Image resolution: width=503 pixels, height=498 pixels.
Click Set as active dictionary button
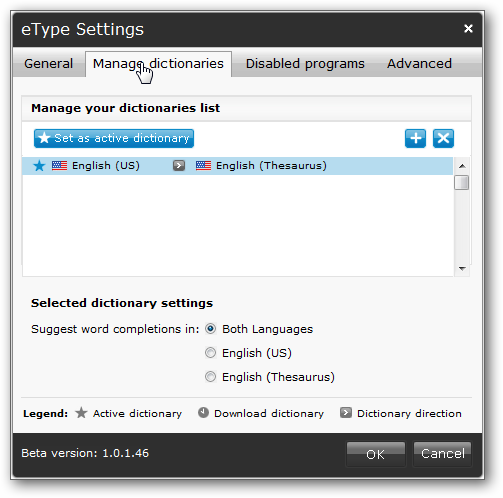tap(114, 138)
